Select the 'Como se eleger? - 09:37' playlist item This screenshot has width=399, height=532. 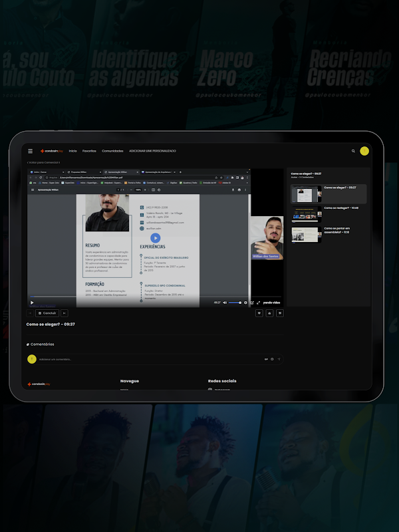point(329,194)
